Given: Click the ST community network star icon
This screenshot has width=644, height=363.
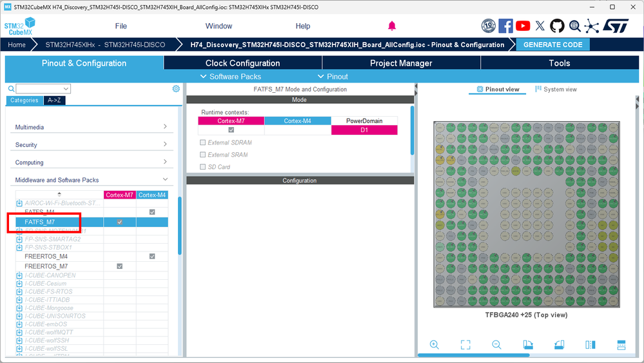Looking at the screenshot, I should coord(591,26).
